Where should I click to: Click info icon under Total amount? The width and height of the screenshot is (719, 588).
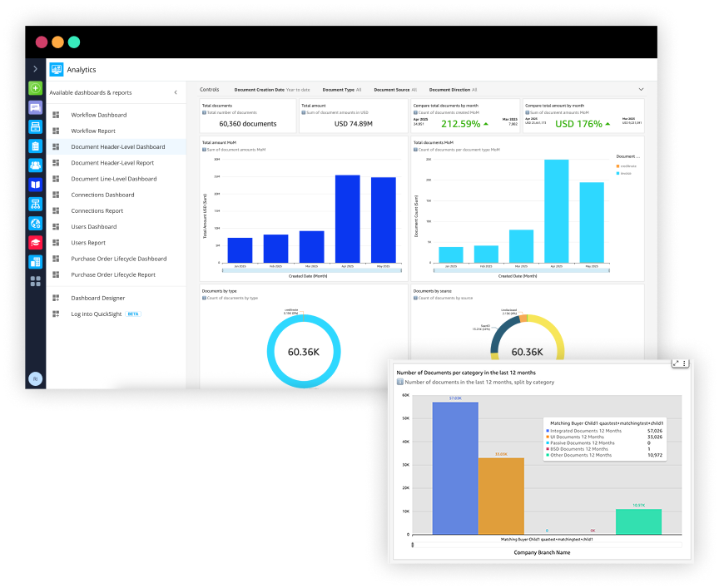click(304, 112)
